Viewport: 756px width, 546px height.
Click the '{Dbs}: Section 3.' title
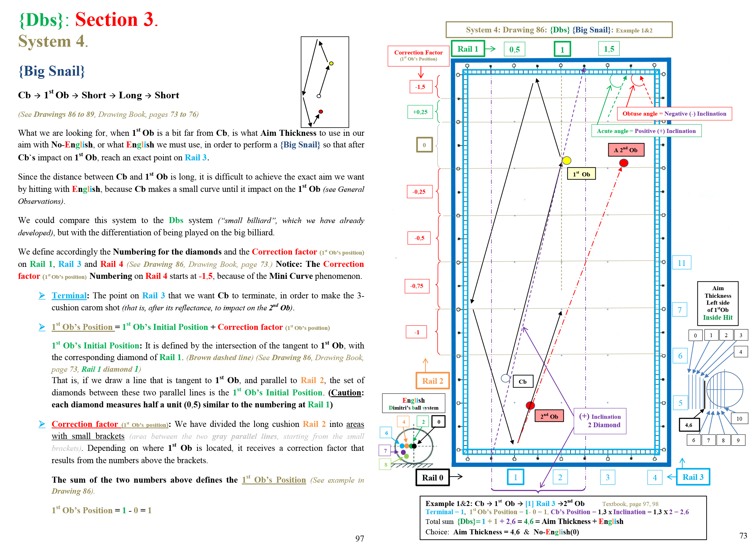(x=88, y=19)
